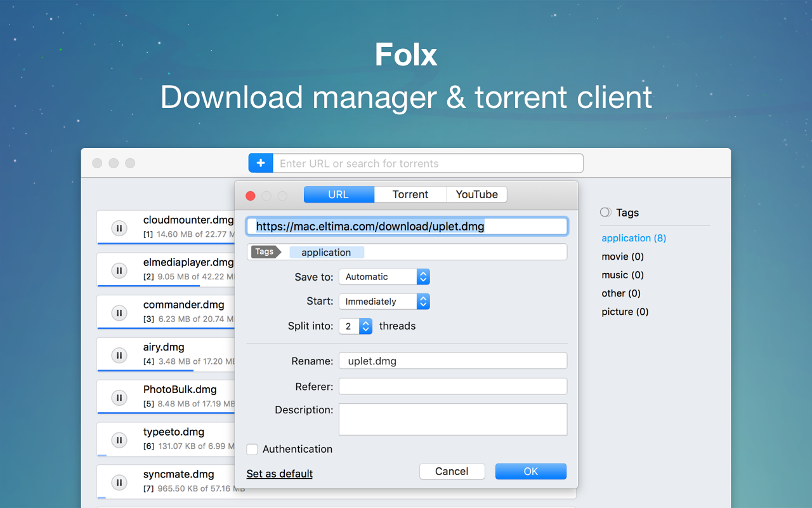Select the cloudmounter.dmg file name
The width and height of the screenshot is (812, 508).
188,220
